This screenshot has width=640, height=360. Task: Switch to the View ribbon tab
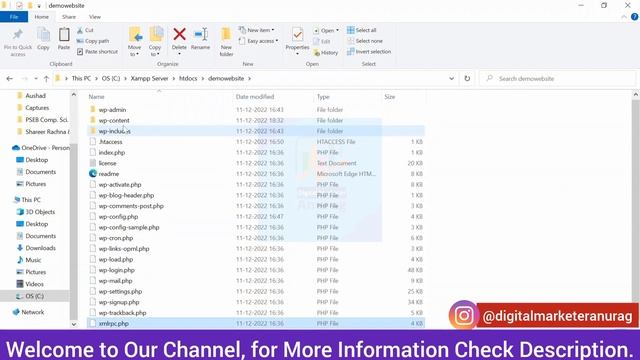tap(95, 17)
